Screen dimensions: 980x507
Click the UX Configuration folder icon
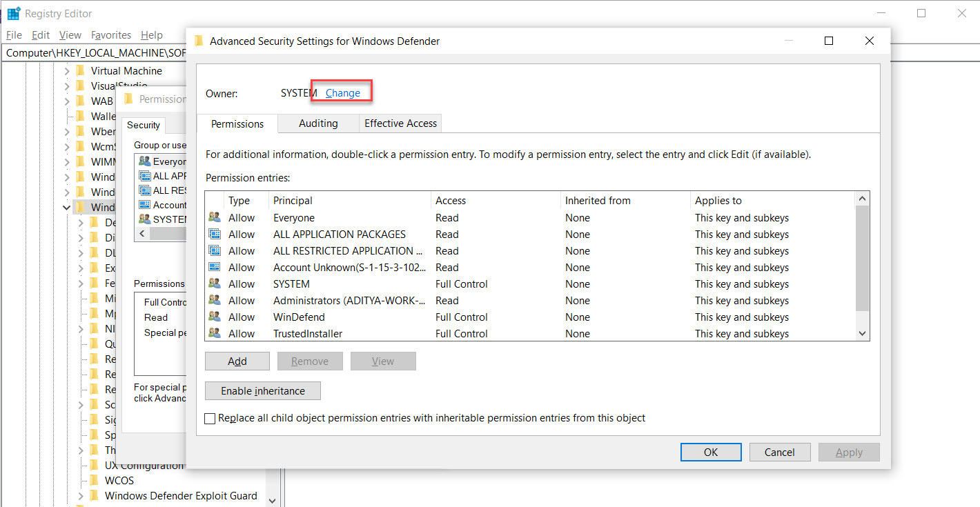click(x=95, y=465)
